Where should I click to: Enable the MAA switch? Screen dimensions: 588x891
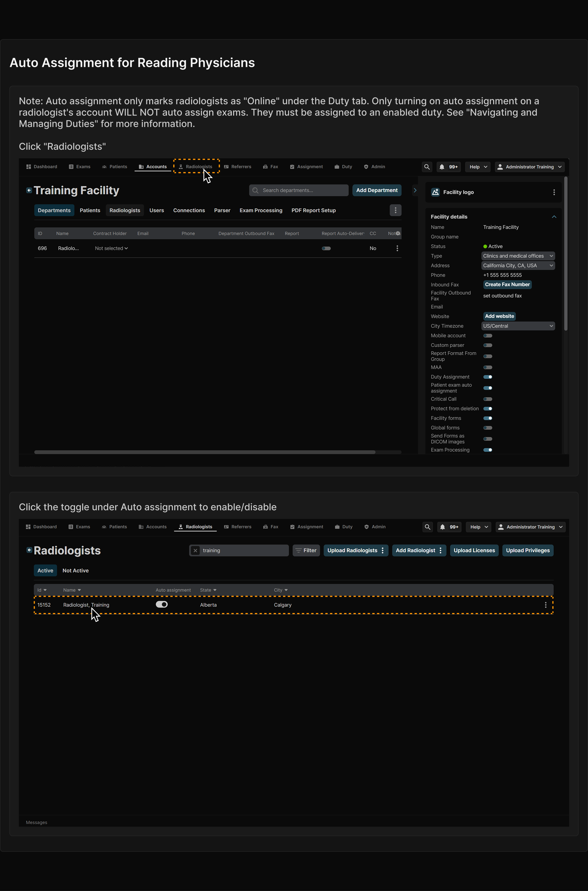[487, 367]
